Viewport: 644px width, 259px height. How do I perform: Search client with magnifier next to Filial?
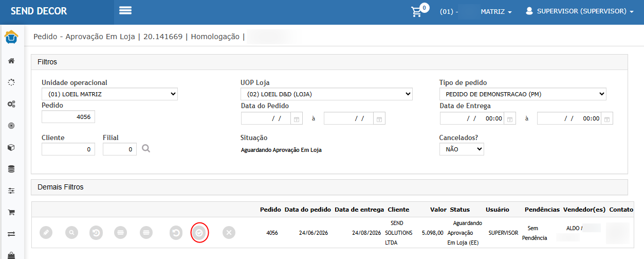146,149
